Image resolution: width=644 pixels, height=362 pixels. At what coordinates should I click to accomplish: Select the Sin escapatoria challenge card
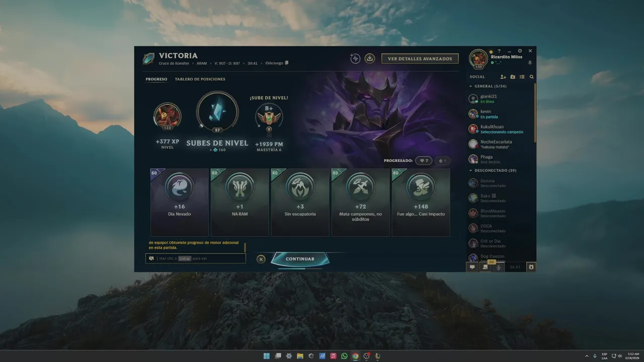coord(300,202)
